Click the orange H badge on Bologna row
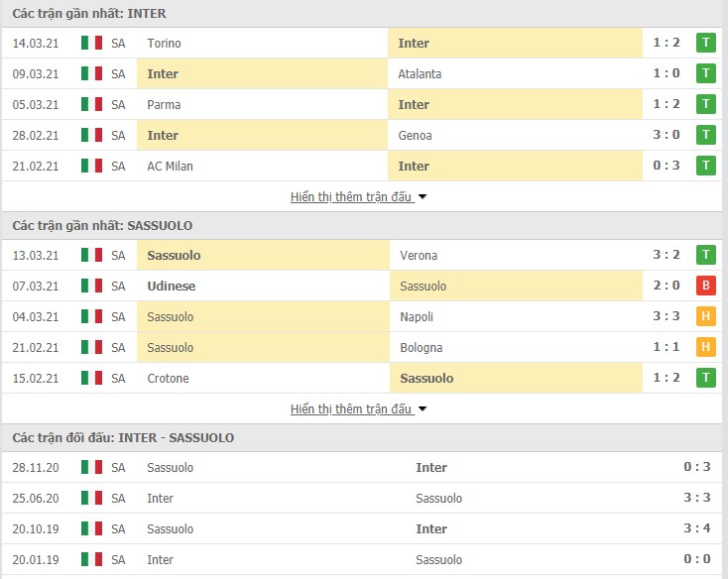This screenshot has height=579, width=728. click(706, 347)
